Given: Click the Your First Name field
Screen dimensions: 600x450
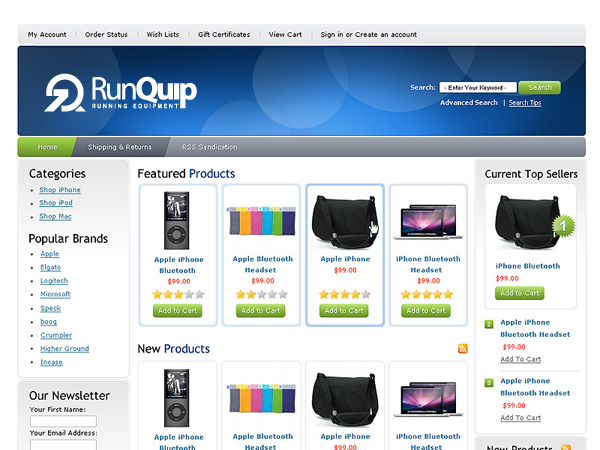Looking at the screenshot, I should (x=63, y=421).
